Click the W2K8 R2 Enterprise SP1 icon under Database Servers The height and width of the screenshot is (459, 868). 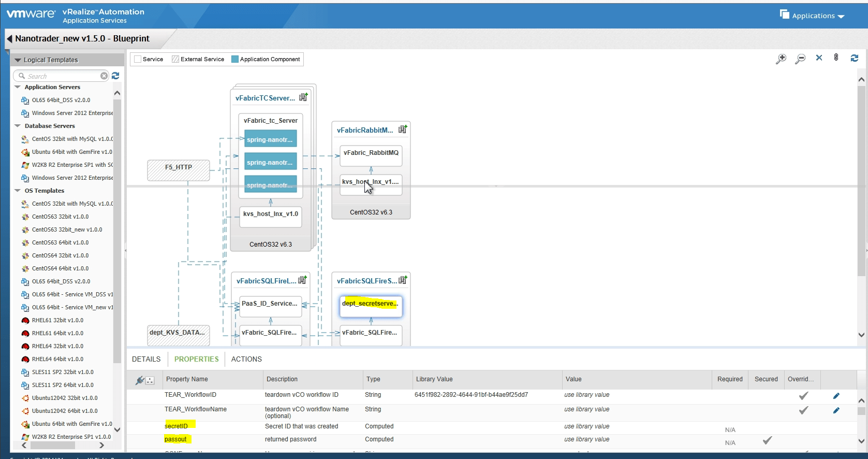point(25,165)
